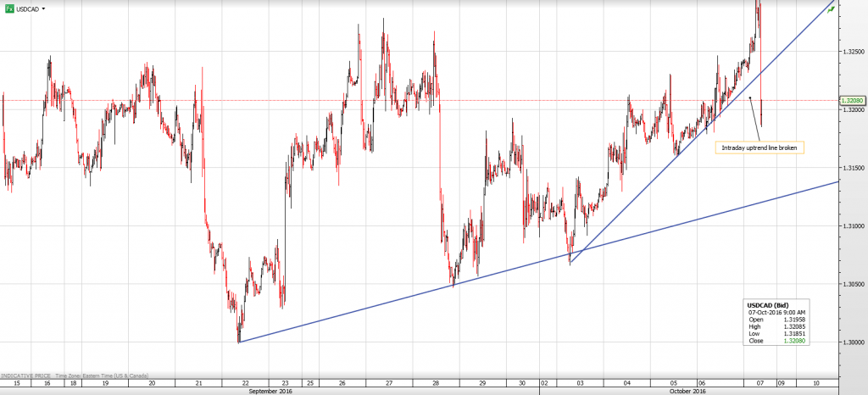Open the USDCAD symbol dropdown arrow
Viewport: 868px width, 395px height.
tap(44, 8)
